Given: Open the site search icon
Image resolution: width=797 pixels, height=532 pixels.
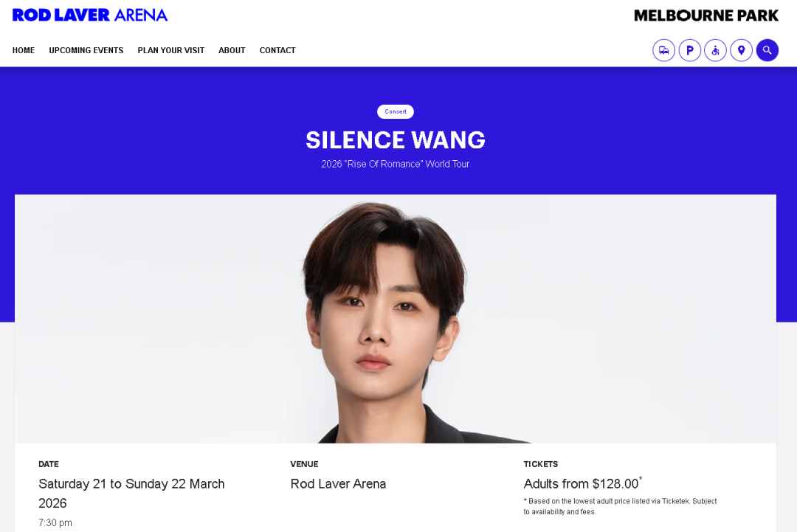Looking at the screenshot, I should click(767, 50).
